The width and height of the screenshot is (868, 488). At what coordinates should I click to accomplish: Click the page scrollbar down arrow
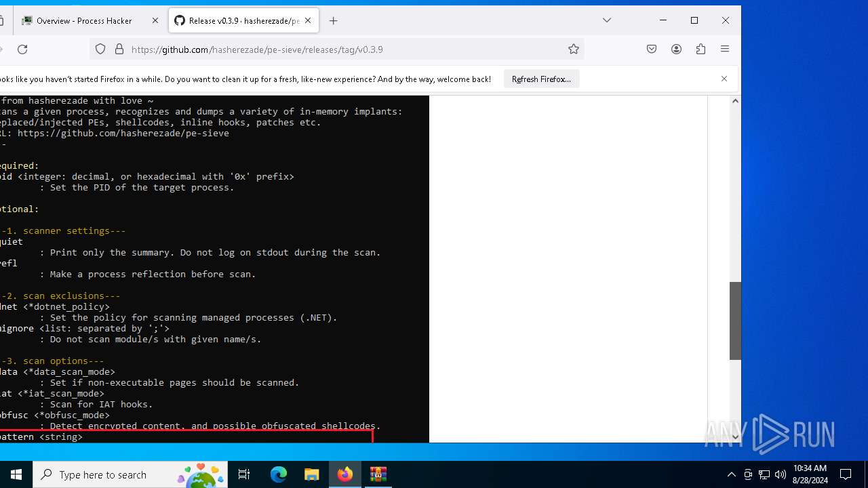735,437
